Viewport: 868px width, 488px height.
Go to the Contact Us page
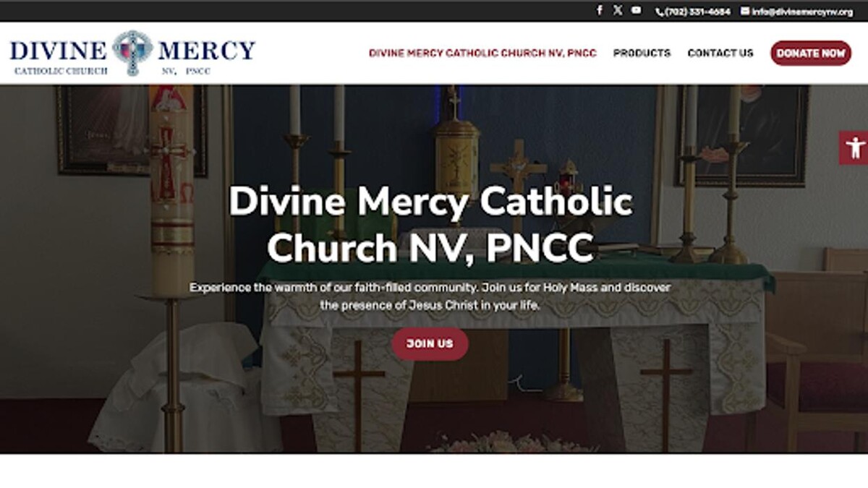click(x=720, y=53)
